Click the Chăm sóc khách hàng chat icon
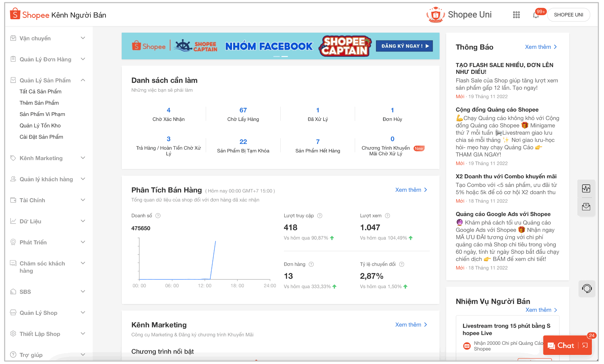Viewport: 604px width, 364px height. pyautogui.click(x=13, y=263)
